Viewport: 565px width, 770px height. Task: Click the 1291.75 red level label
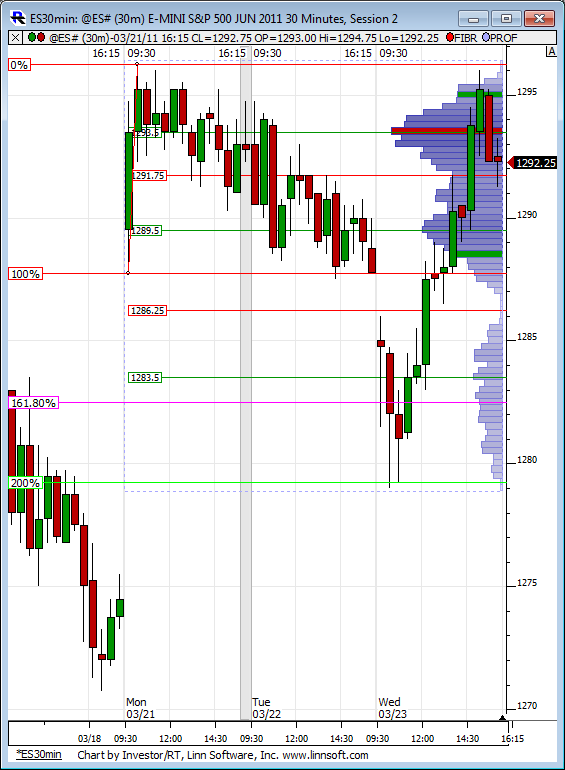[149, 175]
